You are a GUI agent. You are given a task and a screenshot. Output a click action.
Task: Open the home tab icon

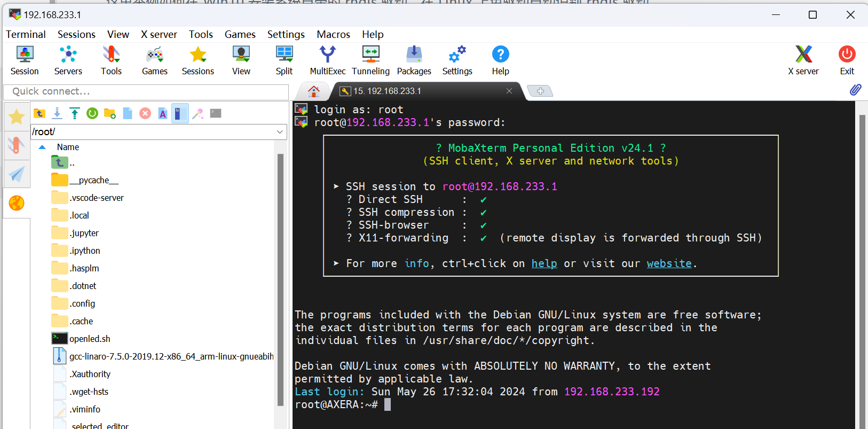314,91
